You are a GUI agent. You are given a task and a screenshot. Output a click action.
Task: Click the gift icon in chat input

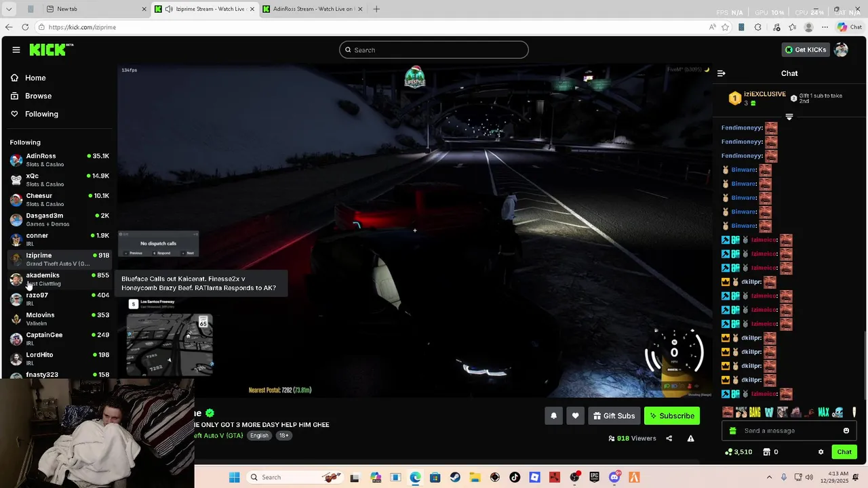click(732, 430)
